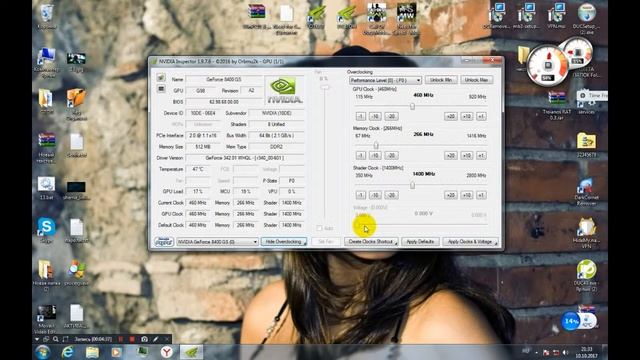Increase Shader Clock by 10 MHz
640x360 pixels.
[x=467, y=195]
